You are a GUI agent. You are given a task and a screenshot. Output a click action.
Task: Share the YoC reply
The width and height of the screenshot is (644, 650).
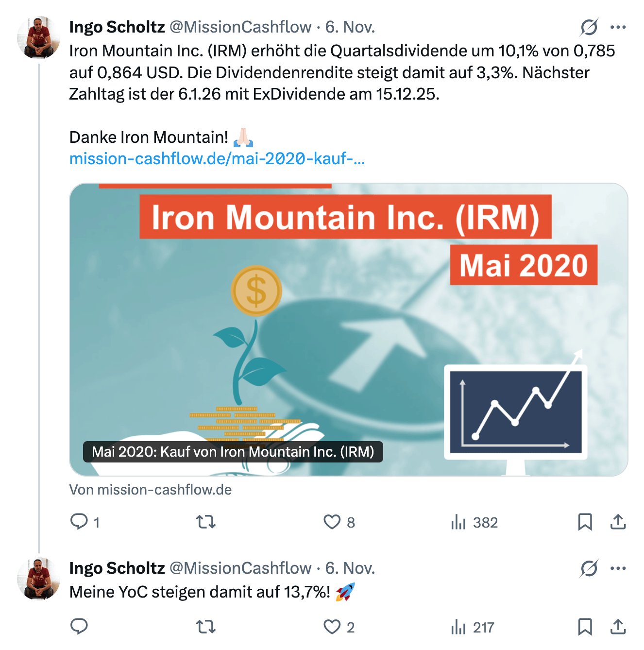pyautogui.click(x=618, y=627)
